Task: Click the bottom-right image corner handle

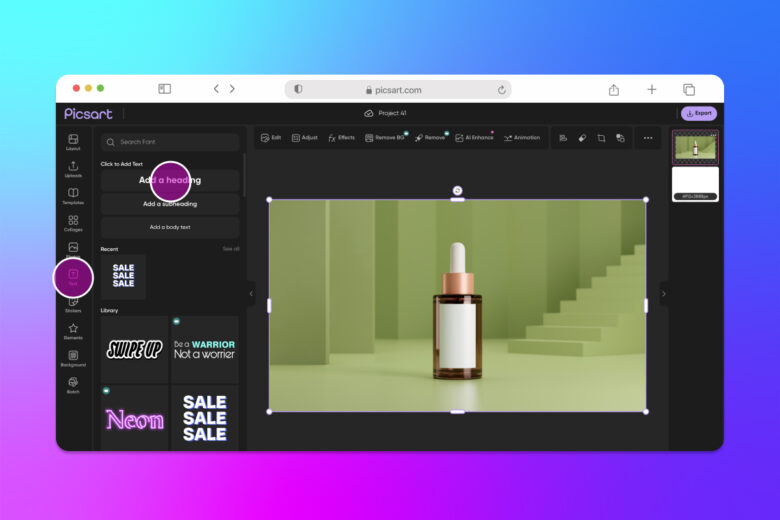Action: coord(646,412)
